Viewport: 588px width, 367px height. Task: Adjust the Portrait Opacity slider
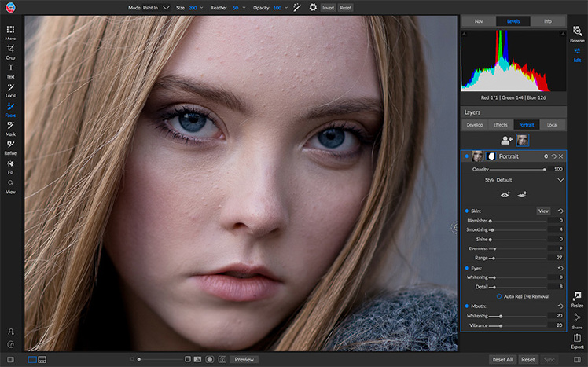[x=517, y=170]
